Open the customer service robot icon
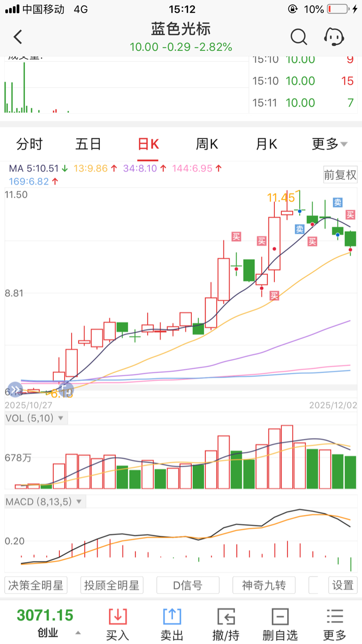 [334, 36]
